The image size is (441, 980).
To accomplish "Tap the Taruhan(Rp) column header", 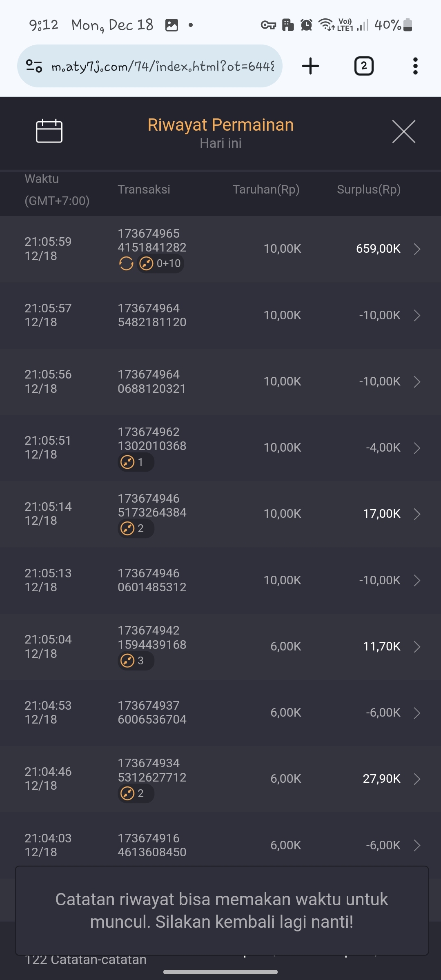I will (x=266, y=189).
